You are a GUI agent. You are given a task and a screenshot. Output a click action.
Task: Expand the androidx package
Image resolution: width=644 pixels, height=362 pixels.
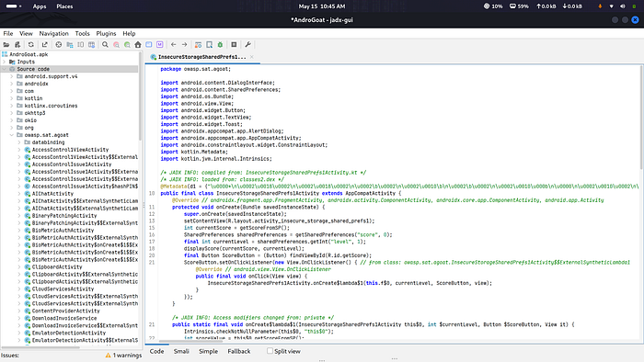point(12,84)
